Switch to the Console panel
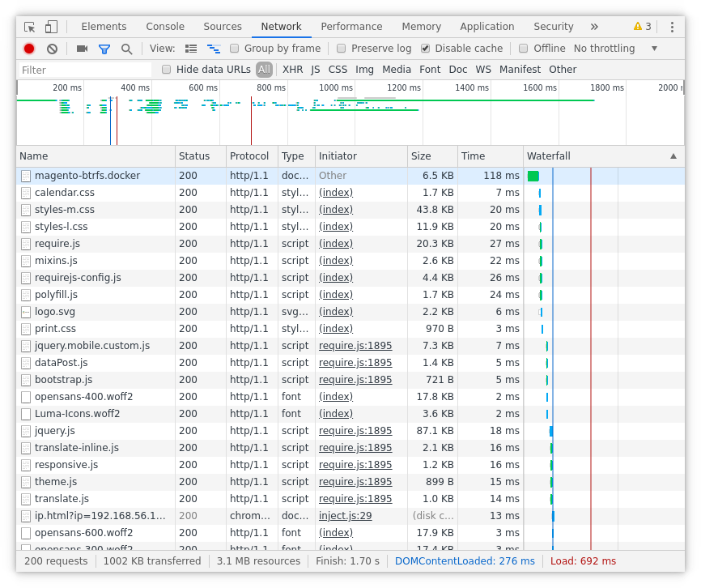The width and height of the screenshot is (701, 588). [164, 26]
